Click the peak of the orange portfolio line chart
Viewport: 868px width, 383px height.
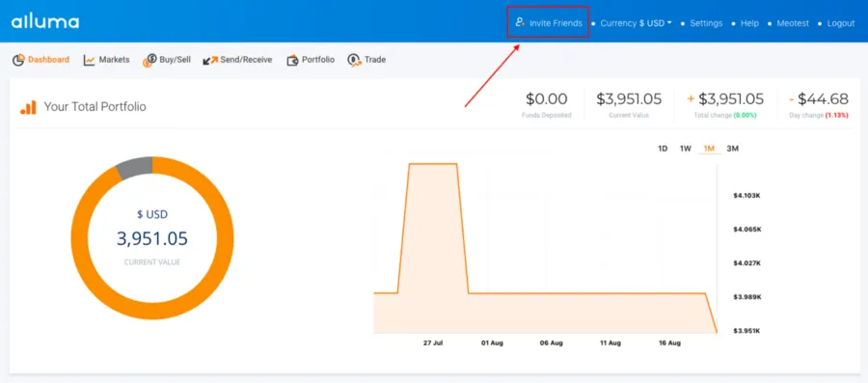pos(433,164)
